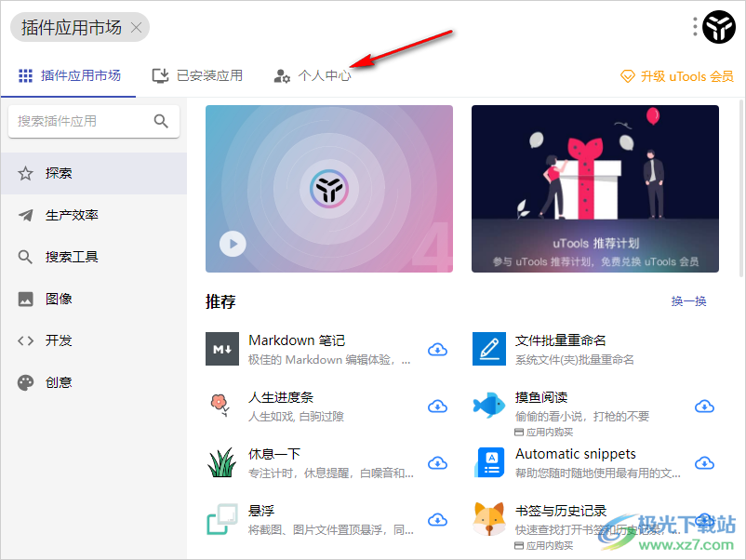Open the uTools logo gradient banner

click(329, 189)
